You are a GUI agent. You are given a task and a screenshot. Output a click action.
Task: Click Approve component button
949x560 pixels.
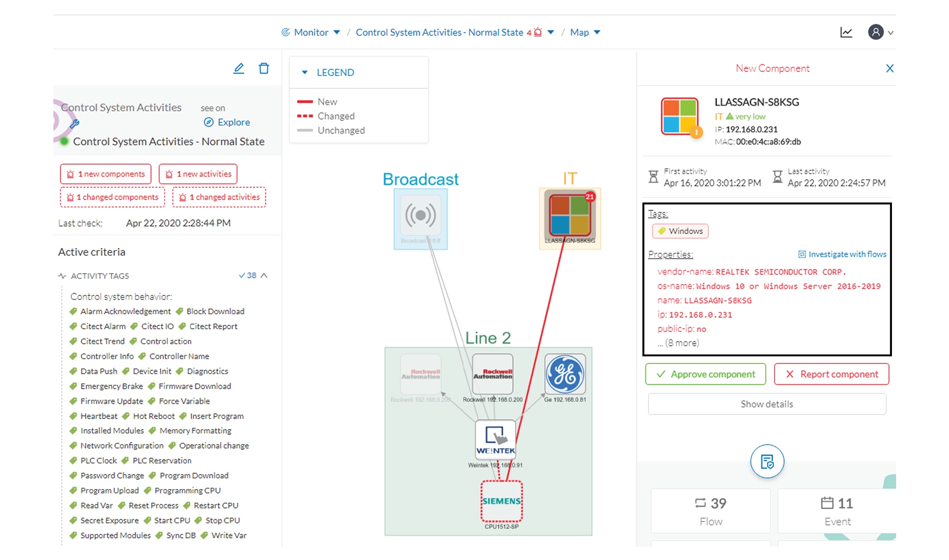[x=705, y=374]
